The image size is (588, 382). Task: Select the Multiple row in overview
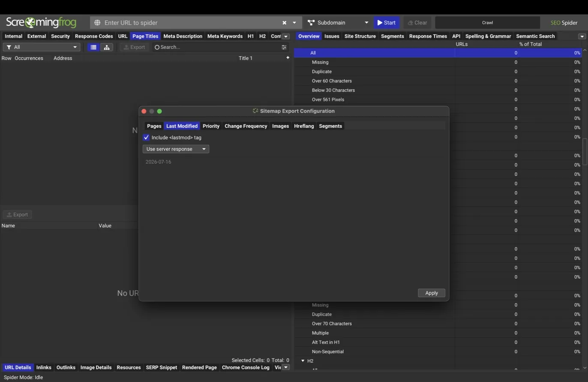click(x=438, y=333)
